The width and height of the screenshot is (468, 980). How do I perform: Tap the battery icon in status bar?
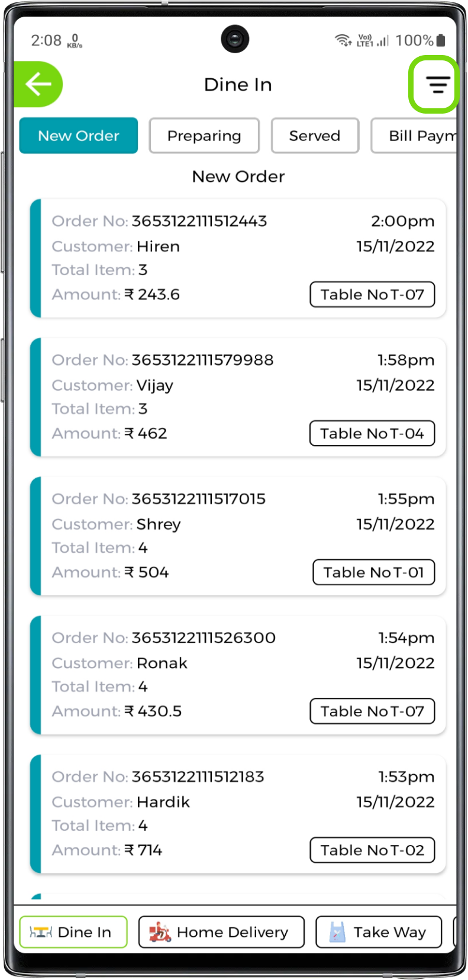pyautogui.click(x=441, y=40)
